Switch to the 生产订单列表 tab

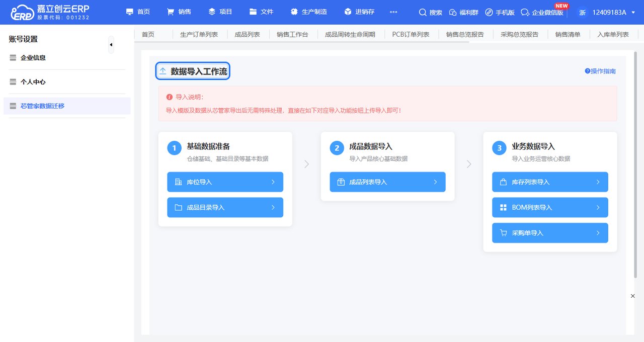199,35
